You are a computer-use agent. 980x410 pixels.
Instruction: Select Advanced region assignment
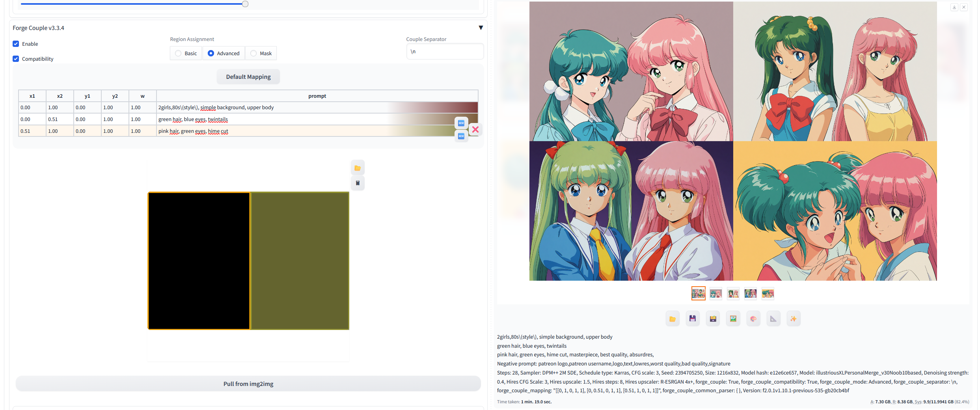pos(224,53)
